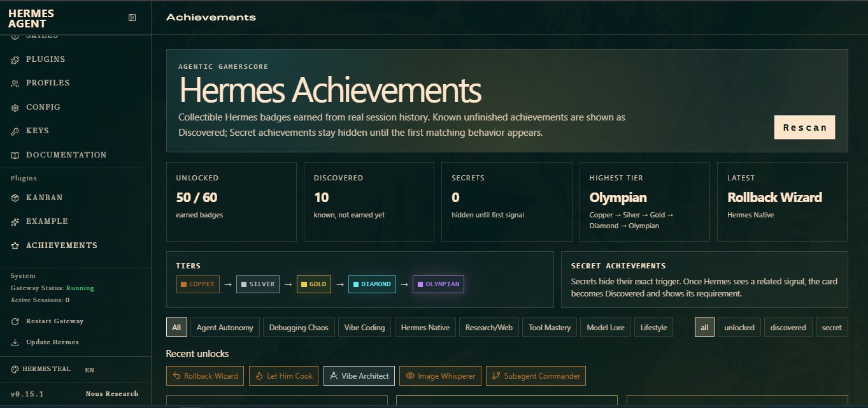Image resolution: width=868 pixels, height=408 pixels.
Task: Filter by Model Lore category
Action: [x=606, y=328]
